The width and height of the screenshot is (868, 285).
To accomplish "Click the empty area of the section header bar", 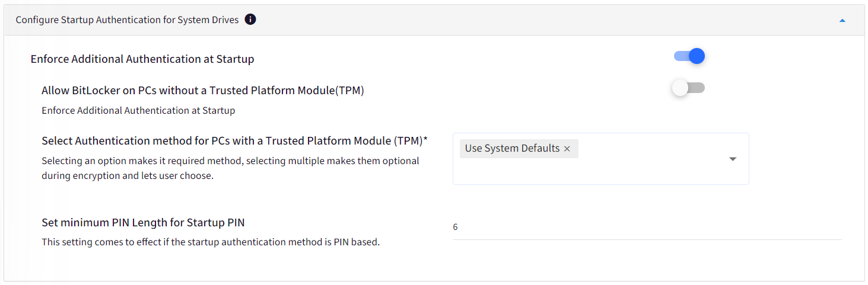I will [x=546, y=20].
